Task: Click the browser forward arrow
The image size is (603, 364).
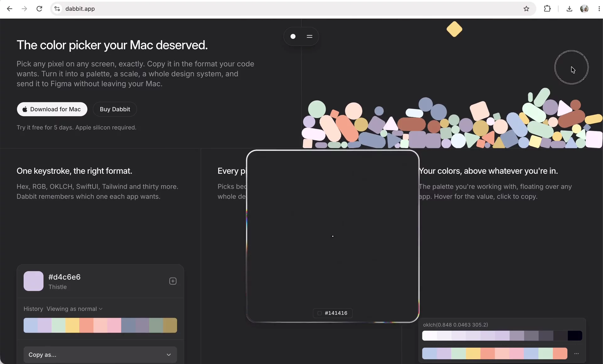Action: pyautogui.click(x=24, y=9)
